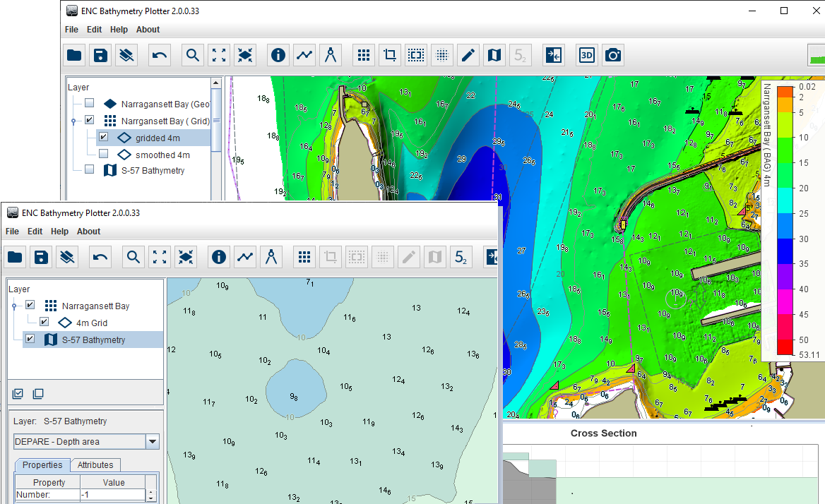Click the info icon in the back window toolbar

pos(278,55)
